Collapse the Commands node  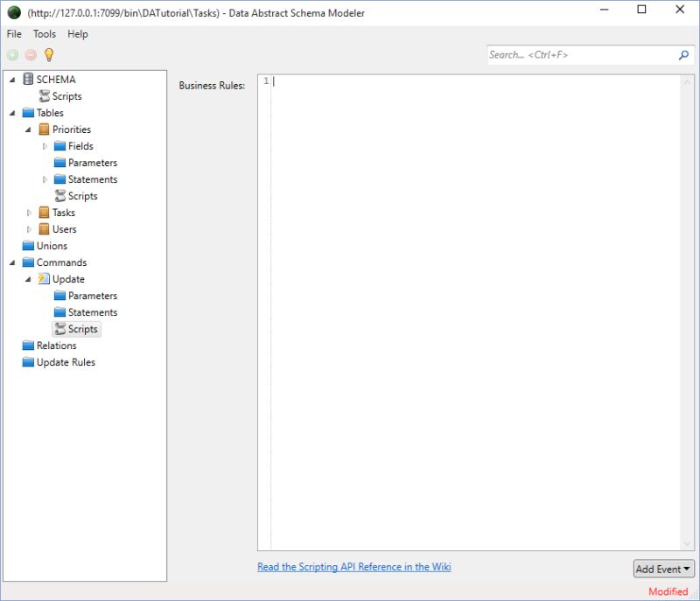12,262
